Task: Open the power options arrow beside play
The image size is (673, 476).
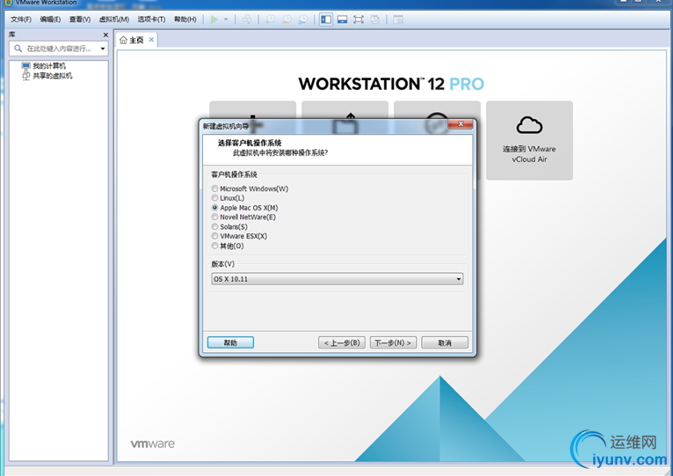Action: pyautogui.click(x=226, y=19)
